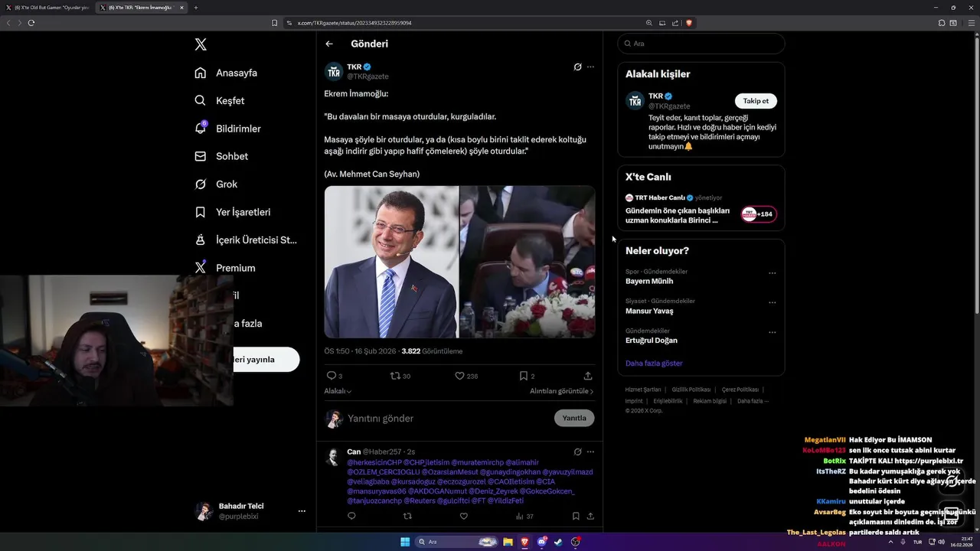Open Sohbet messages
980x551 pixels.
point(221,156)
